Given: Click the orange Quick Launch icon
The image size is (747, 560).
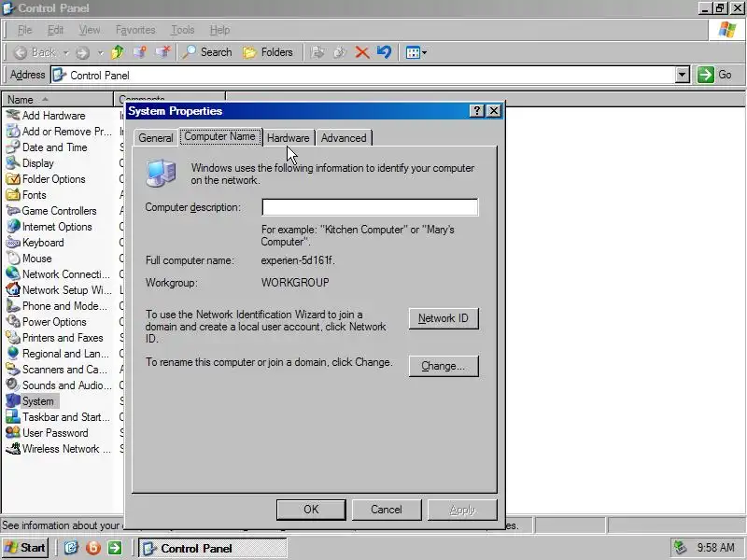Looking at the screenshot, I should [x=93, y=548].
